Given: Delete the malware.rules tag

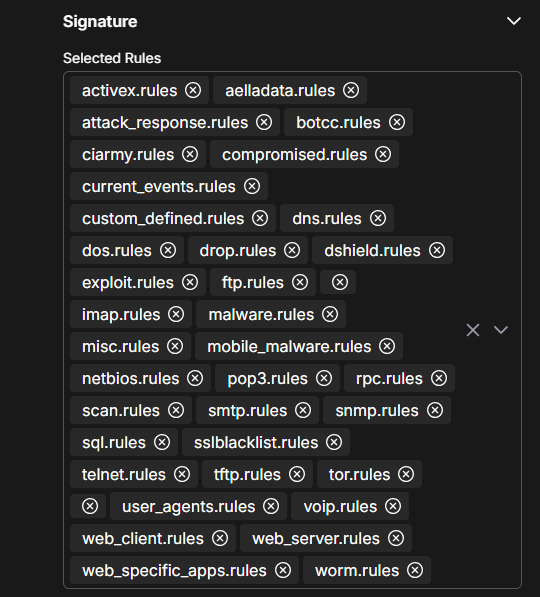Looking at the screenshot, I should [x=330, y=314].
